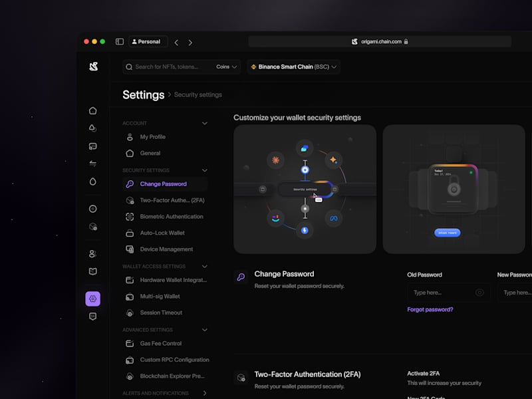The height and width of the screenshot is (399, 532).
Task: Open the padlock device illustration card
Action: tap(454, 189)
